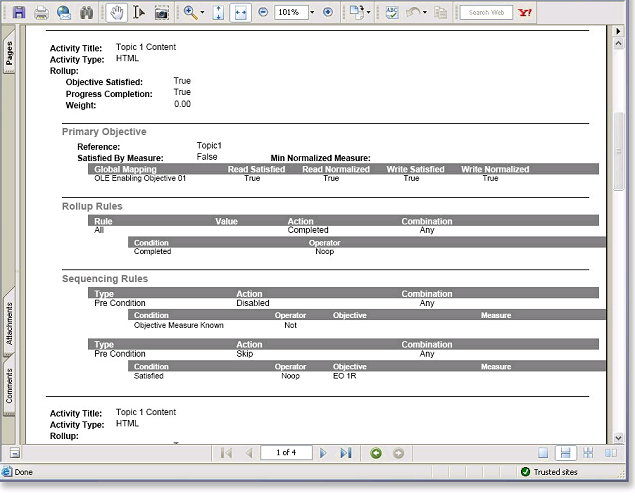Switch to Single Page layout
Screen dimensions: 635x496
point(543,453)
